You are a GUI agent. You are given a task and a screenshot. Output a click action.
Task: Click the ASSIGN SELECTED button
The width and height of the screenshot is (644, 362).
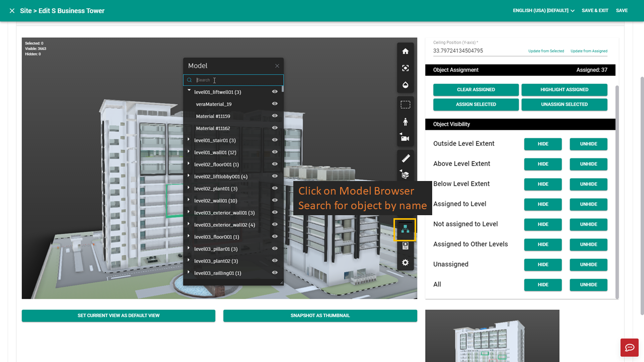pos(476,105)
